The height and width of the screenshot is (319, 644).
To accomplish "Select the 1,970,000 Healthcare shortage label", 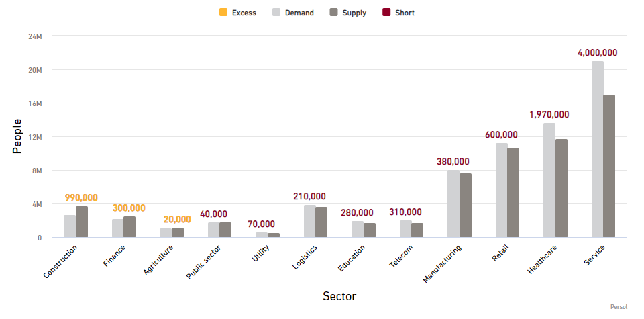I will point(549,115).
